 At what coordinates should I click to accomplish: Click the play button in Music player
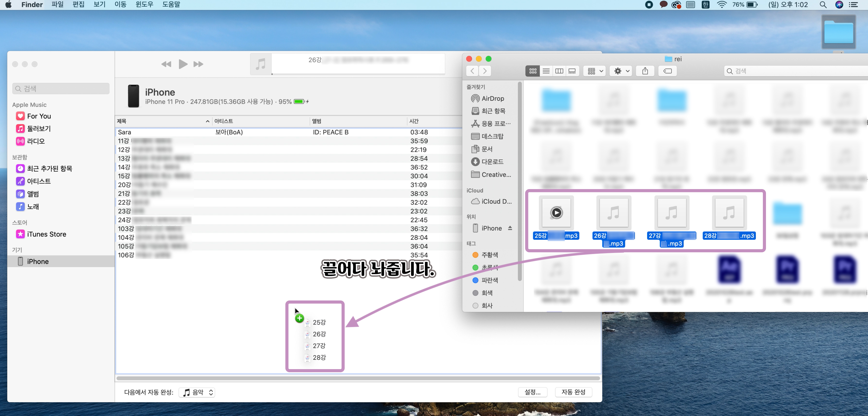coord(183,64)
